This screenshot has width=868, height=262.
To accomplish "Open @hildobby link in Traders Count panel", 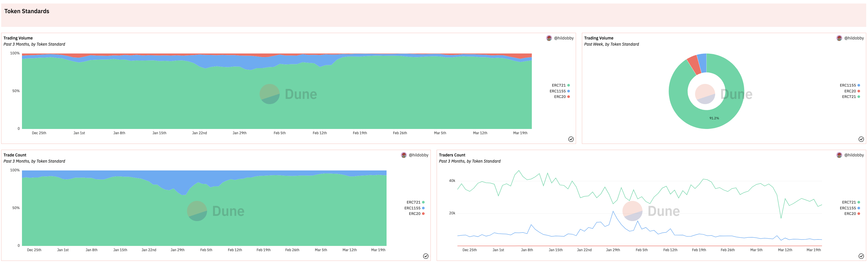I will (x=854, y=155).
